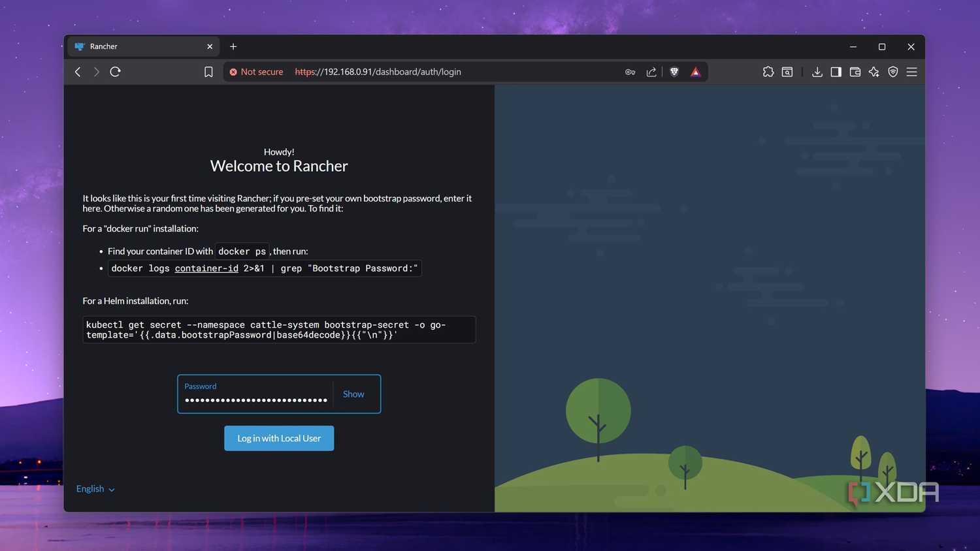Open the browser hamburger menu
This screenshot has width=980, height=551.
pyautogui.click(x=911, y=72)
